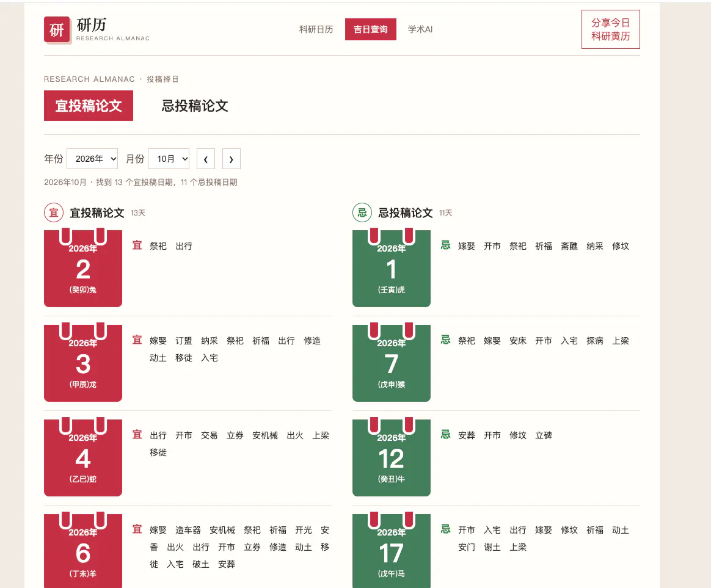Click 安门 in day 17 row

467,547
